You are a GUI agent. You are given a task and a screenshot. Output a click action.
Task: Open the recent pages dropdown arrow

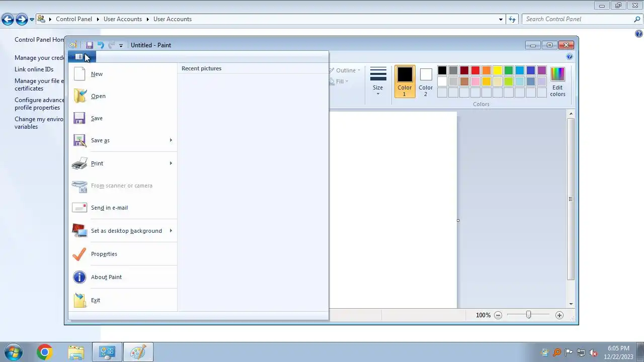32,20
